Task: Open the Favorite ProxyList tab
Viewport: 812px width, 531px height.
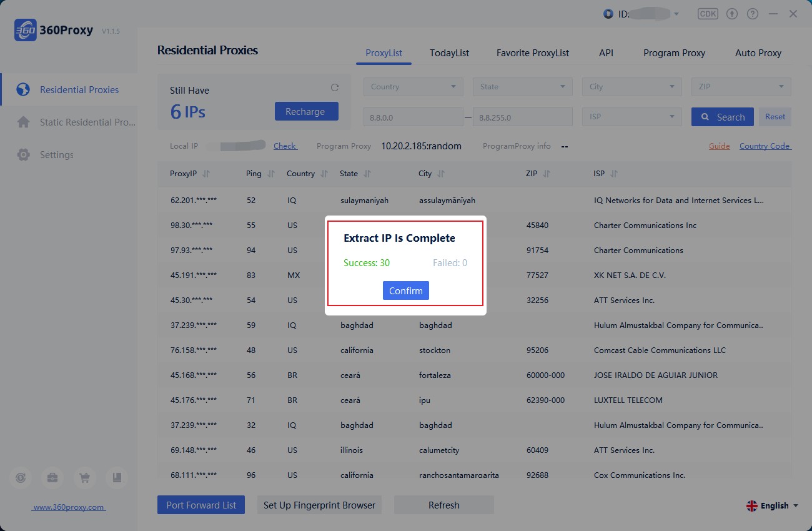Action: coord(533,53)
